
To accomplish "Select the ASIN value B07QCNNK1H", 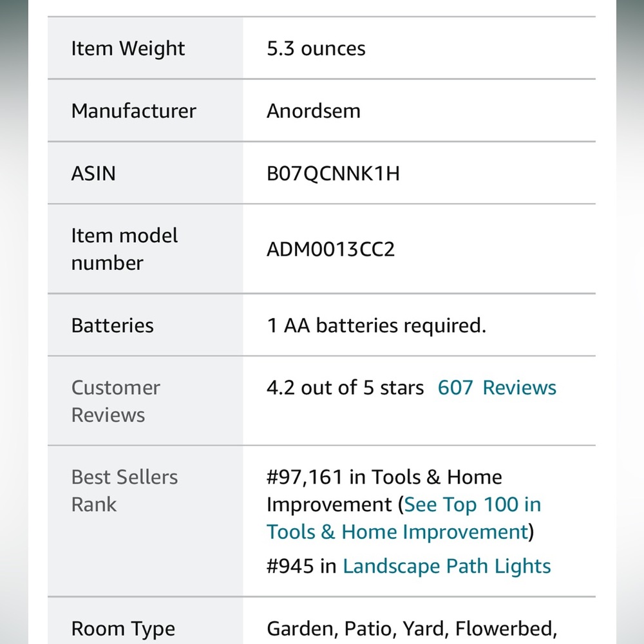I will point(333,173).
